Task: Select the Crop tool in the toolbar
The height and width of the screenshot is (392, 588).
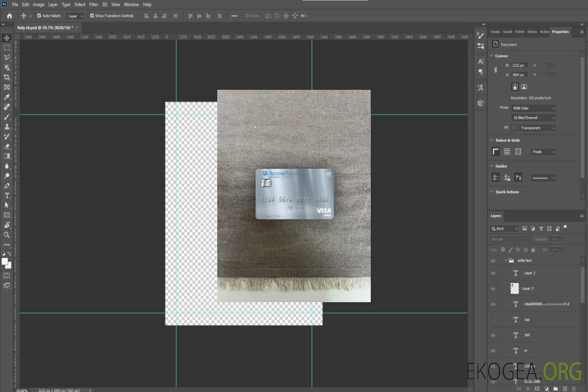Action: point(7,77)
